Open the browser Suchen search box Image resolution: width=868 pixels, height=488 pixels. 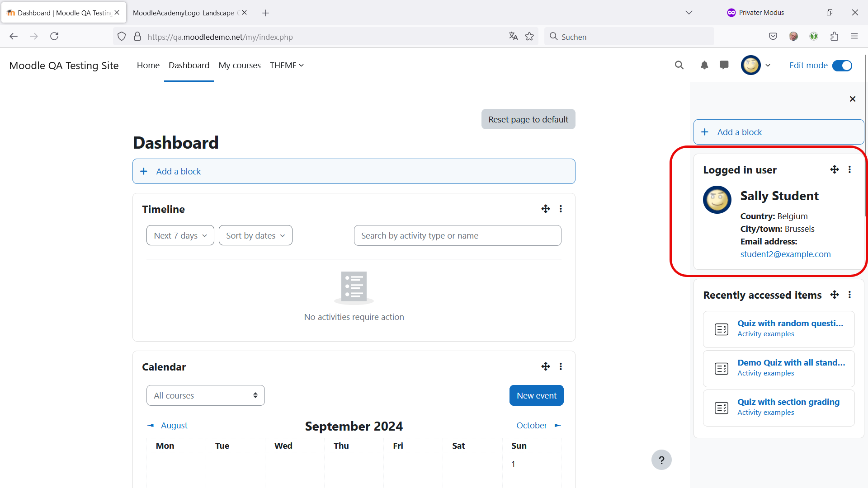(629, 37)
